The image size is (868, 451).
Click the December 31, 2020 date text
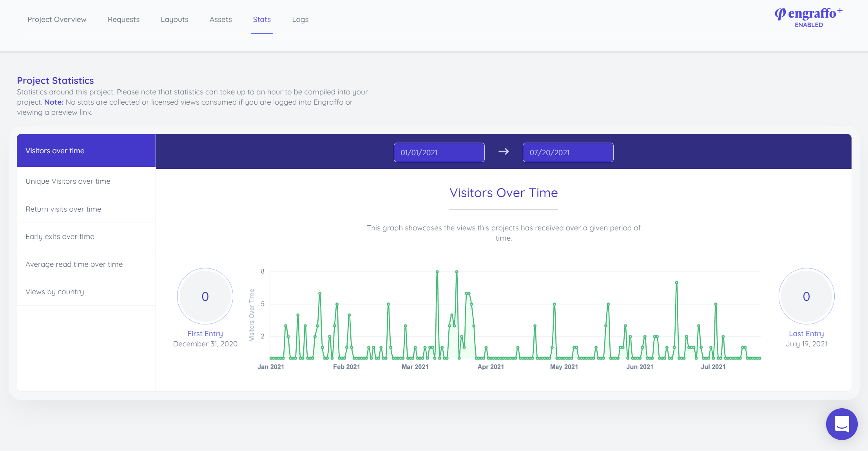click(x=205, y=344)
